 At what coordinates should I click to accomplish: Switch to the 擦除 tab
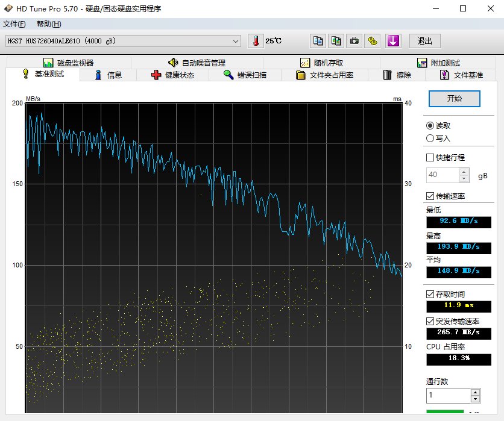(397, 75)
